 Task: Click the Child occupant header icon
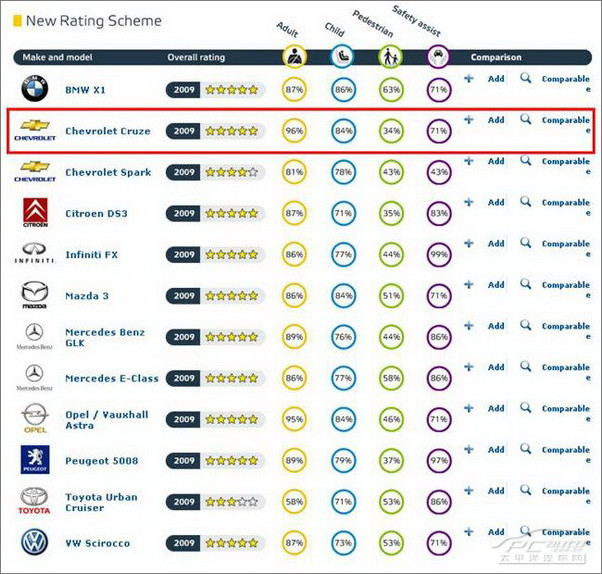click(342, 57)
